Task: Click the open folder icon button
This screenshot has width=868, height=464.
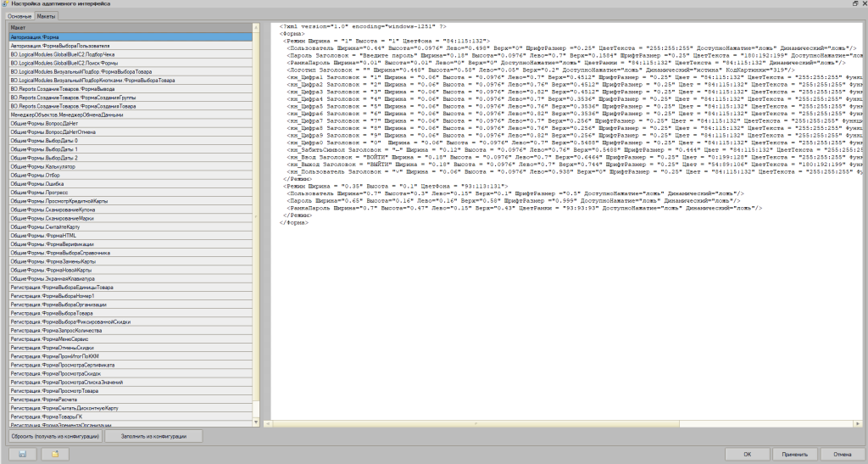Action: [54, 454]
